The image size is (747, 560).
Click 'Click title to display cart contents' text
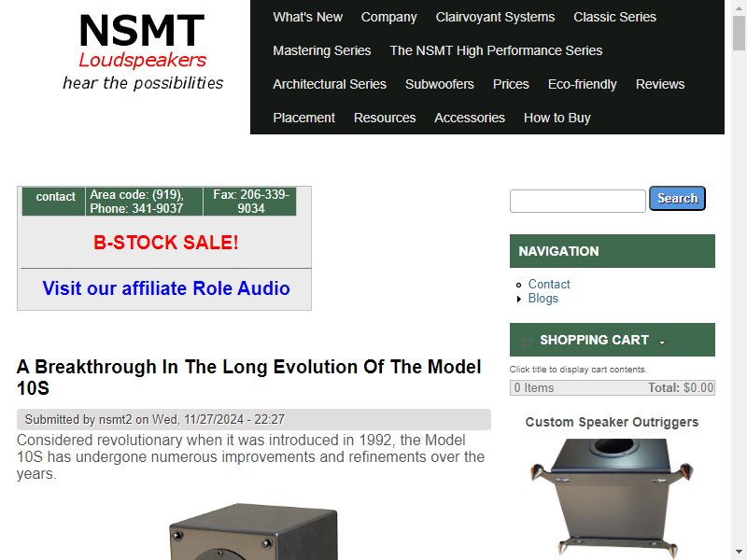[x=578, y=370]
